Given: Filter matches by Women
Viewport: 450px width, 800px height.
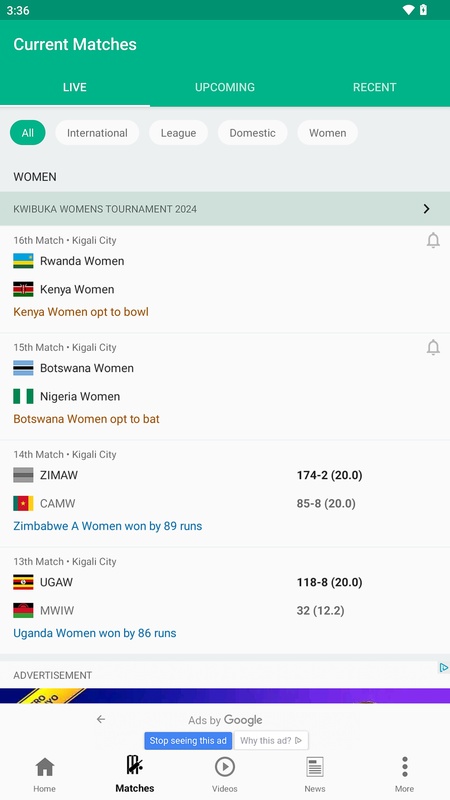Looking at the screenshot, I should [328, 133].
